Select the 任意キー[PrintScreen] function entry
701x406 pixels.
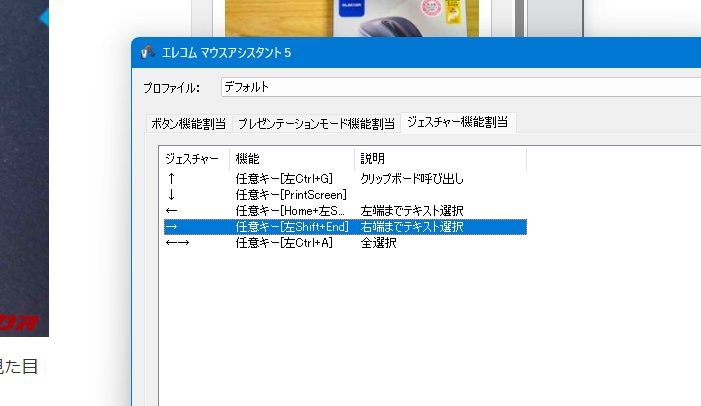click(x=290, y=195)
